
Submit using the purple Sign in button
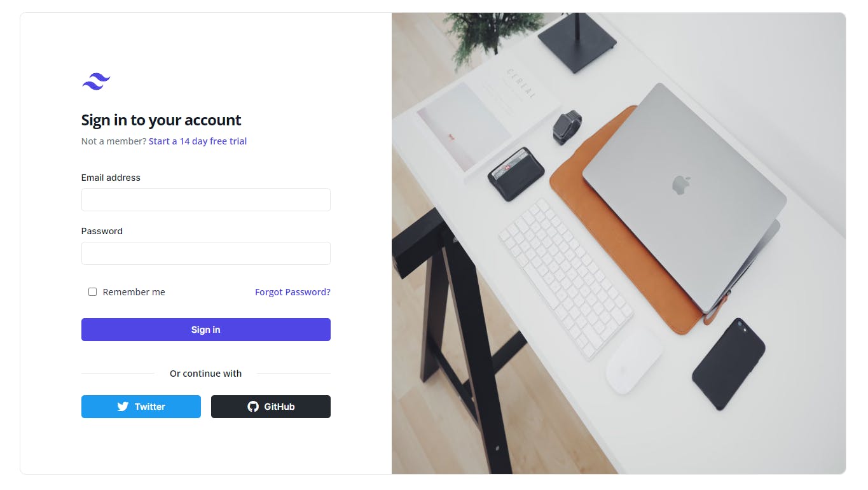pyautogui.click(x=206, y=330)
